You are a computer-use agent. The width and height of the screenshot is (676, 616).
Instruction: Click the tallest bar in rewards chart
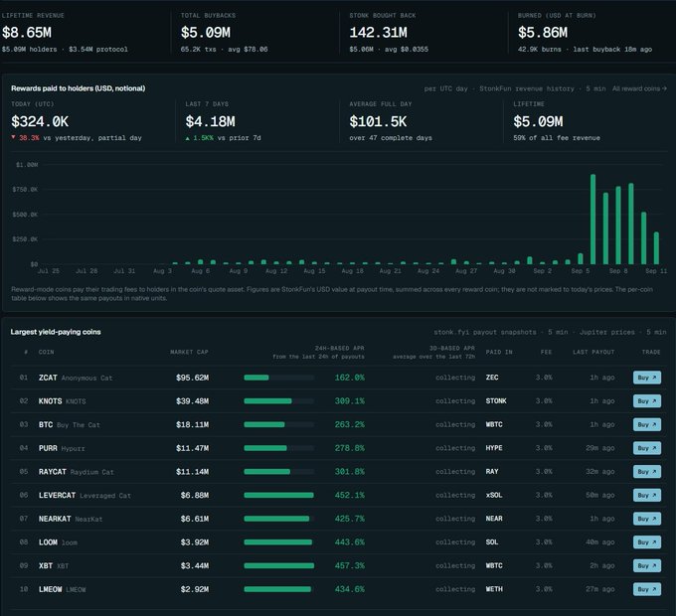(x=592, y=220)
